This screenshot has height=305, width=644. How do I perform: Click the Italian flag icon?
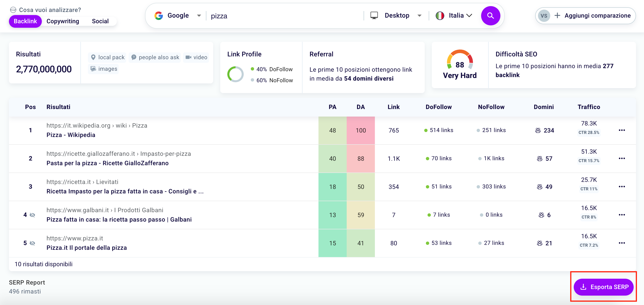tap(440, 16)
